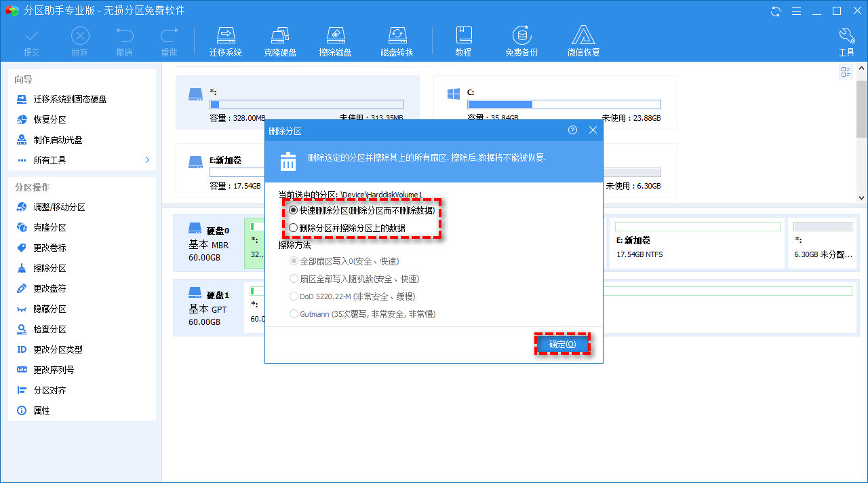Viewport: 868px width, 483px height.
Task: Click 免费备份 toolbar icon
Action: [521, 42]
